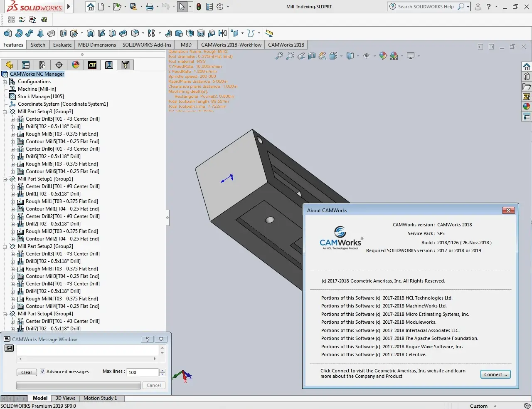
Task: Open Design Library in the task pane
Action: 527,77
